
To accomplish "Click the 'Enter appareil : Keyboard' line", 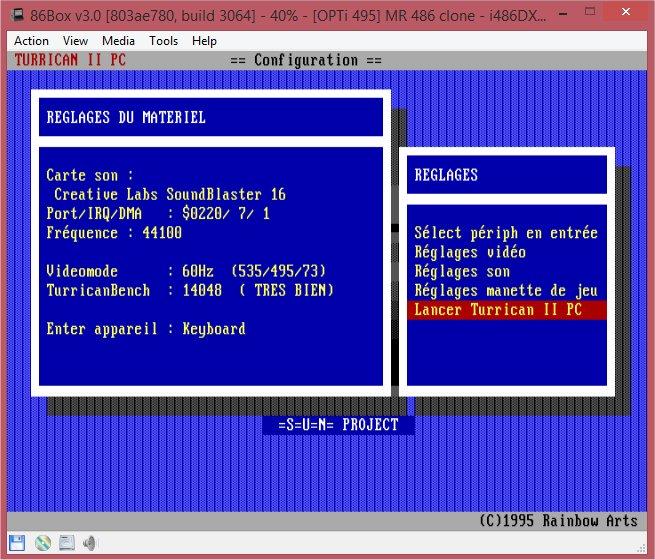I will tap(146, 328).
